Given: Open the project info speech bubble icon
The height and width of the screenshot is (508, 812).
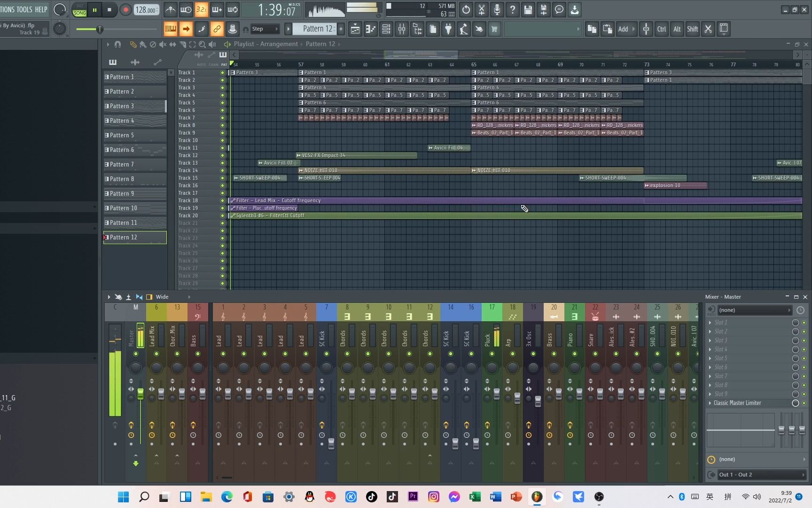Looking at the screenshot, I should click(559, 9).
